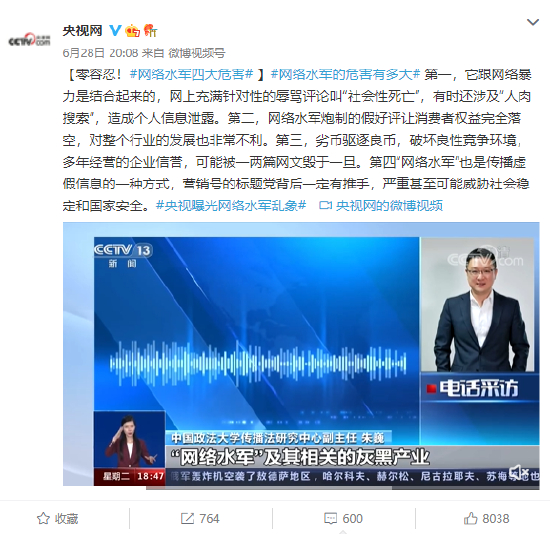550x534 pixels.
Task: Open the 央视网的微博视频 link
Action: [x=389, y=206]
